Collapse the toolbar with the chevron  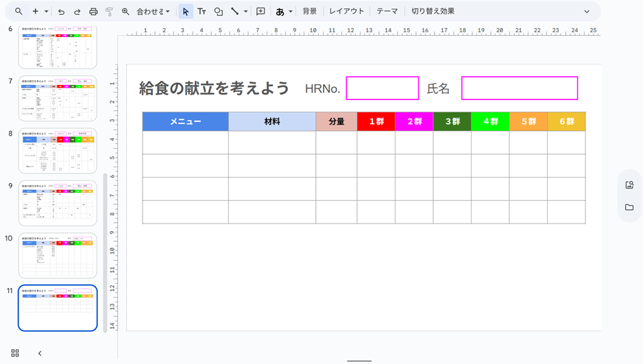coord(587,12)
